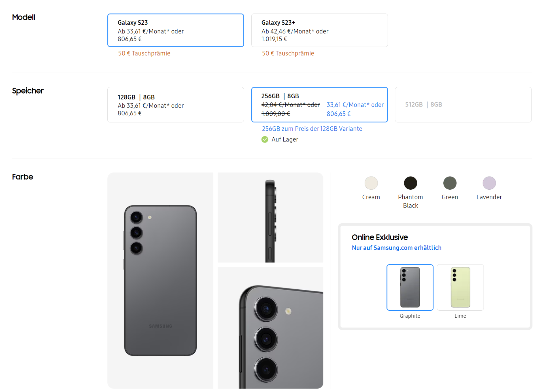Select the 256GB | 8GB storage option

319,105
